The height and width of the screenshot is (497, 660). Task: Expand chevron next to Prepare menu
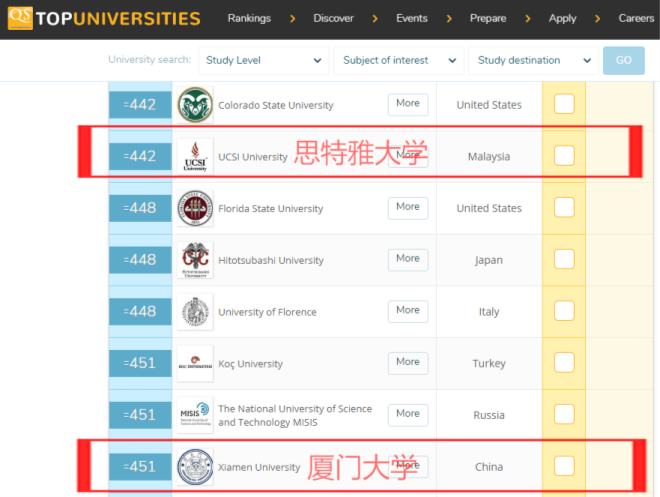point(528,19)
